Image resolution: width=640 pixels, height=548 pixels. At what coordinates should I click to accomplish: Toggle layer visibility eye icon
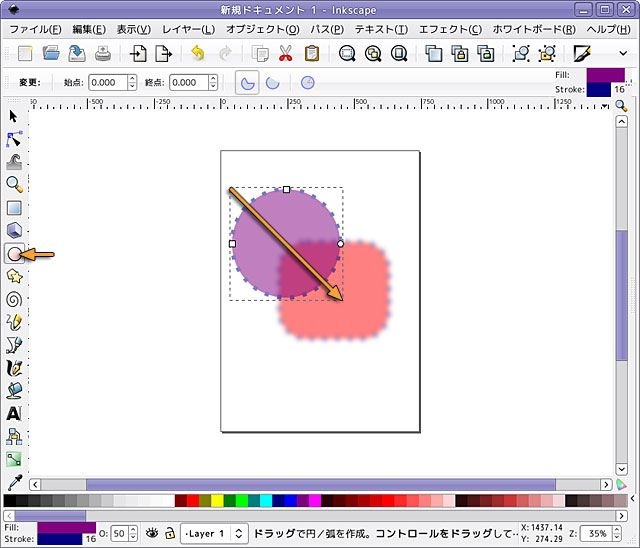pos(153,534)
